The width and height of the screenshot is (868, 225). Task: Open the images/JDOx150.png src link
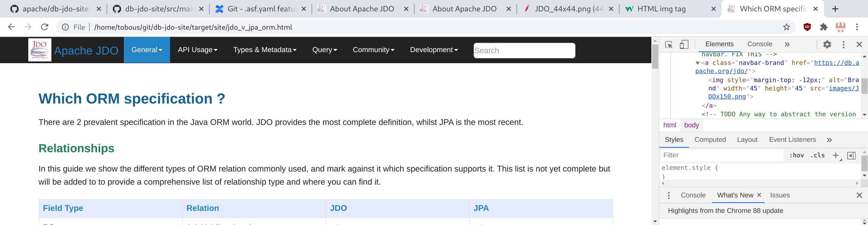[x=844, y=88]
